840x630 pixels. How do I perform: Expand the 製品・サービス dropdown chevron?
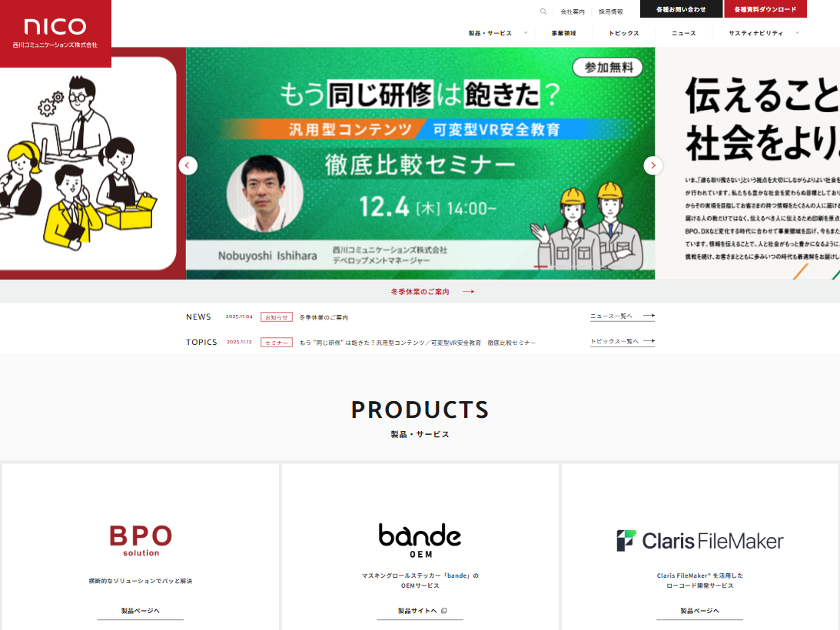point(526,33)
